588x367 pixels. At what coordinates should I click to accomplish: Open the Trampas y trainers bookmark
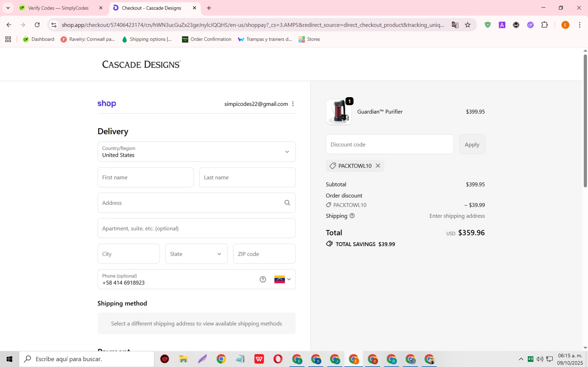pyautogui.click(x=265, y=39)
